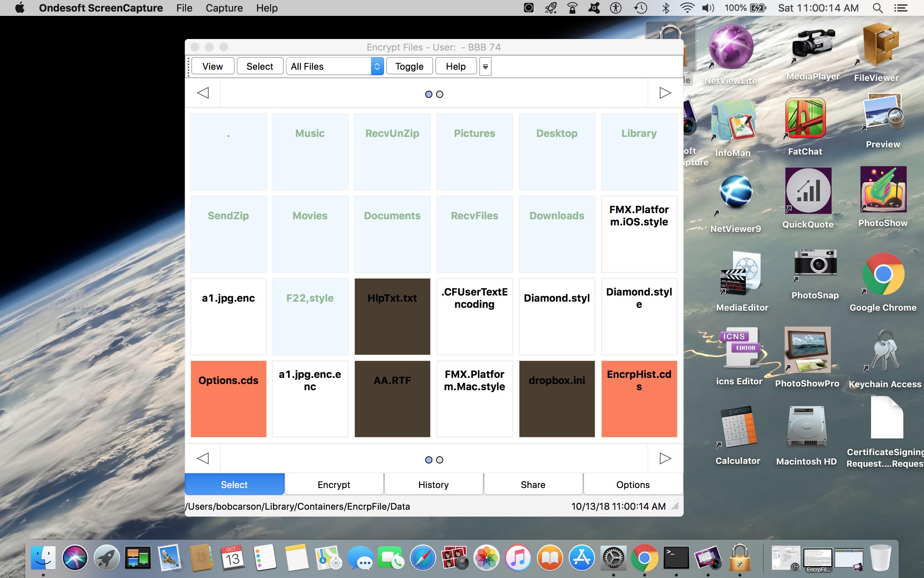Open the MediaPlayer camcorder icon

(813, 47)
